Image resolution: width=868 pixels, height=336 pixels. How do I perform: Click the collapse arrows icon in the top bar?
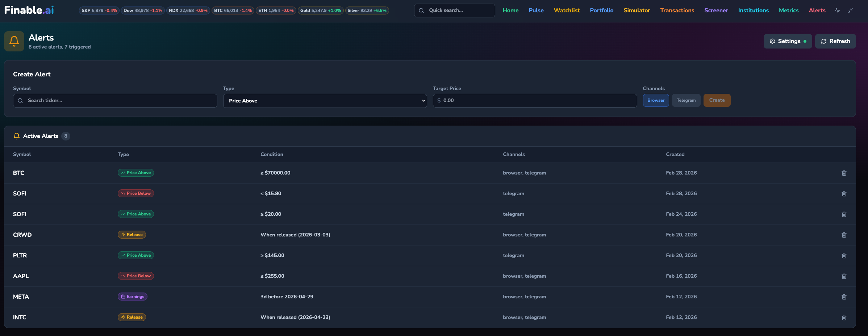click(850, 10)
